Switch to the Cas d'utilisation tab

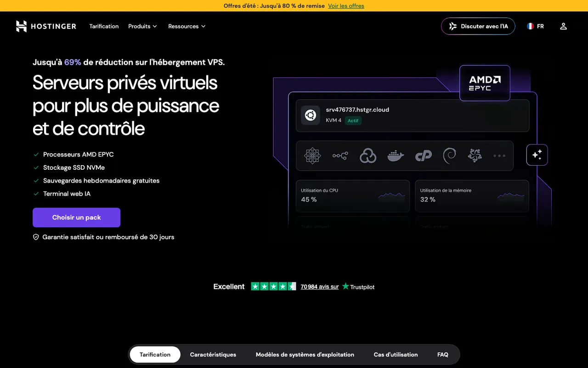click(396, 355)
